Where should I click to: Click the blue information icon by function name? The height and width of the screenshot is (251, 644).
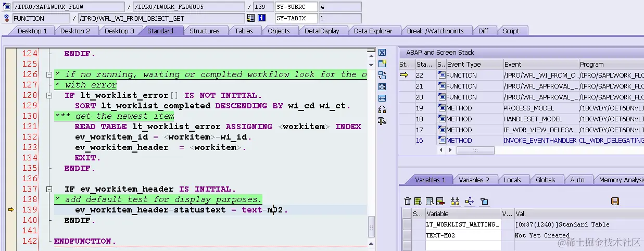(262, 18)
